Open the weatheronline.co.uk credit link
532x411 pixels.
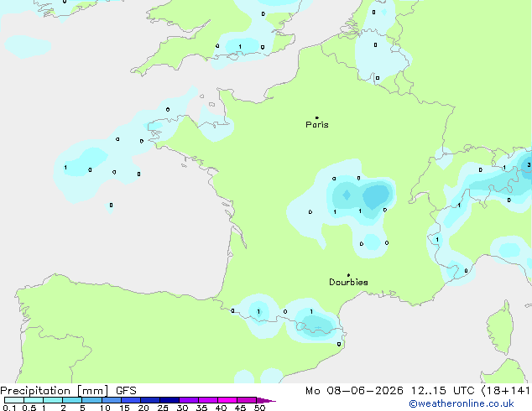coord(462,403)
